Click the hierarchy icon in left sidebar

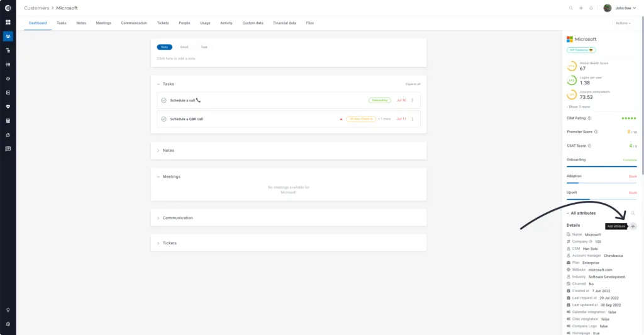8,50
